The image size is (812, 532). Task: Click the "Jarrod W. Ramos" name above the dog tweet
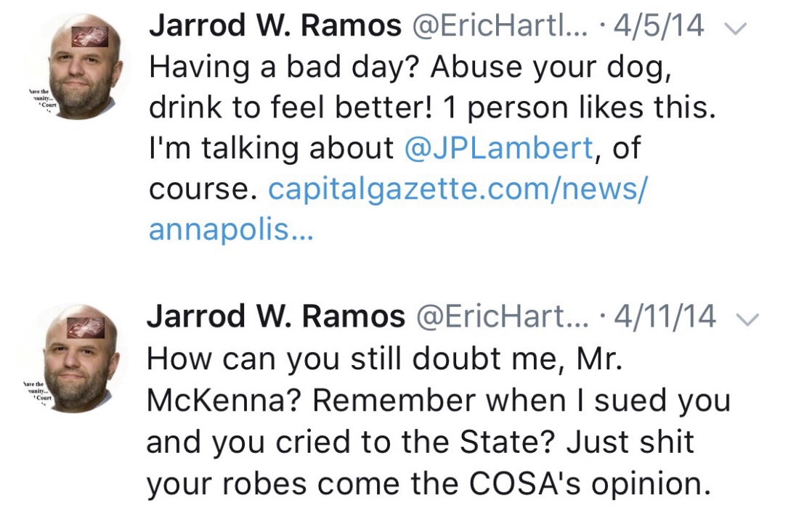point(275,27)
